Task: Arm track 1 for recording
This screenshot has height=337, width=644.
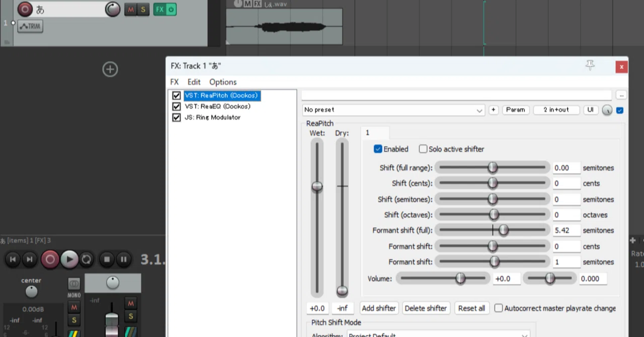Action: pyautogui.click(x=25, y=9)
